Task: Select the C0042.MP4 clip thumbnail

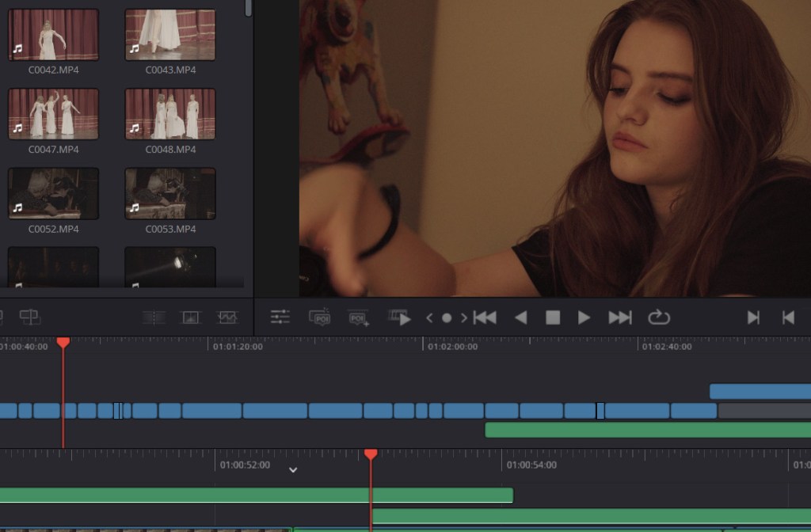Action: click(x=54, y=35)
